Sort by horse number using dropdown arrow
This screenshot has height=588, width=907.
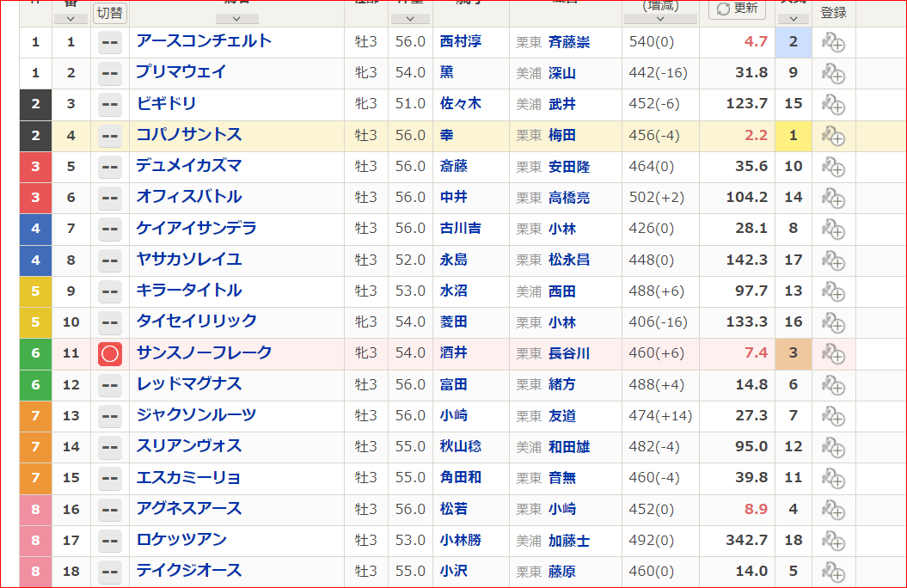click(70, 18)
